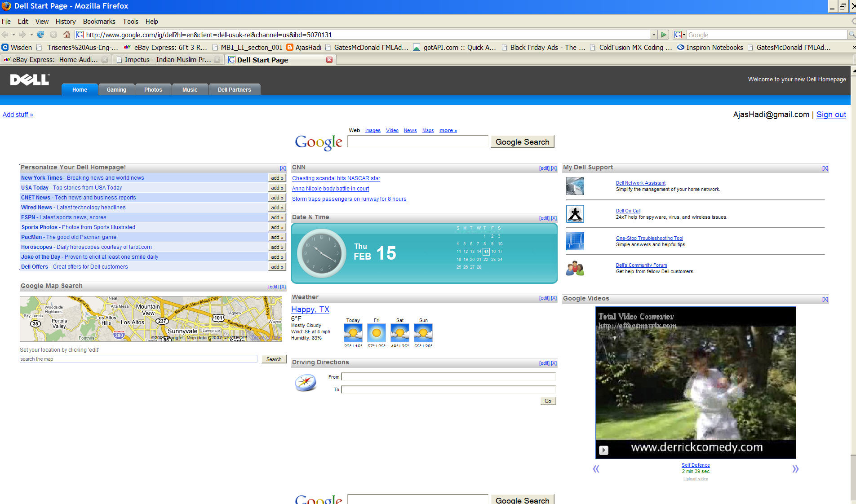The width and height of the screenshot is (856, 504).
Task: Close the Personalize Your Dell Homepage panel
Action: click(283, 168)
